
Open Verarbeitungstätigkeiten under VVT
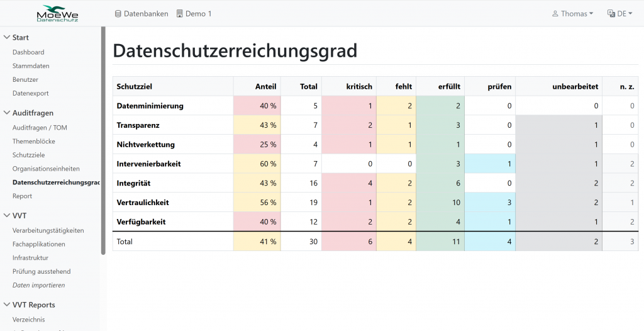48,230
